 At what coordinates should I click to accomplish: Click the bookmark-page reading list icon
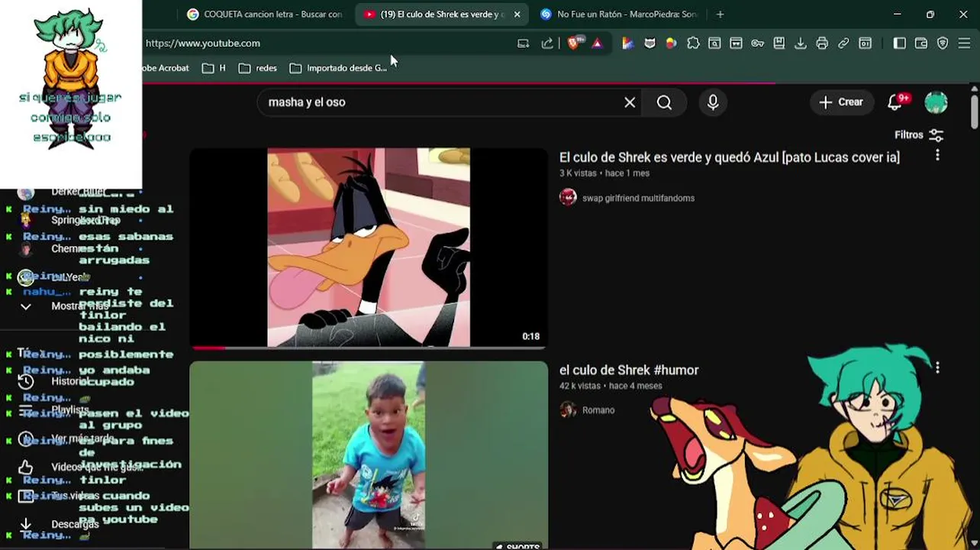[779, 44]
